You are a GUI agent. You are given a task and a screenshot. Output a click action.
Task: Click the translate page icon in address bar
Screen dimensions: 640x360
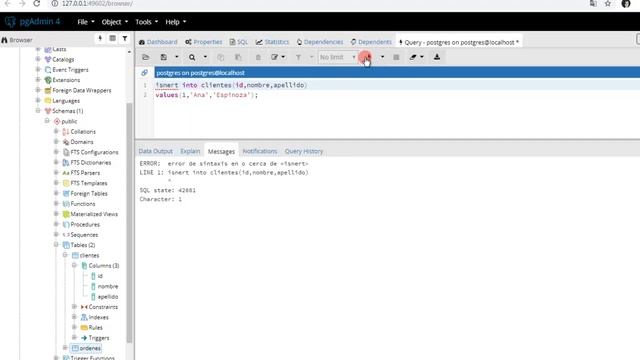(593, 4)
